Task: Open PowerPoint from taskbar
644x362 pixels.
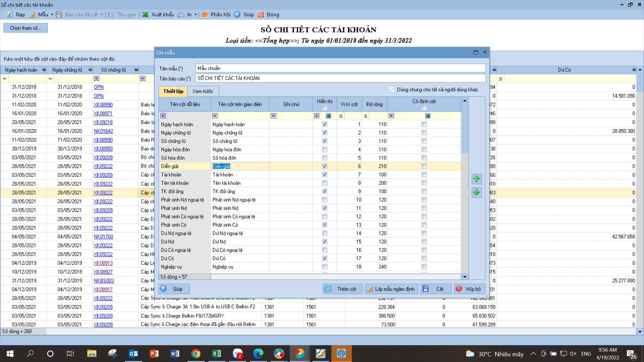Action: click(x=154, y=354)
